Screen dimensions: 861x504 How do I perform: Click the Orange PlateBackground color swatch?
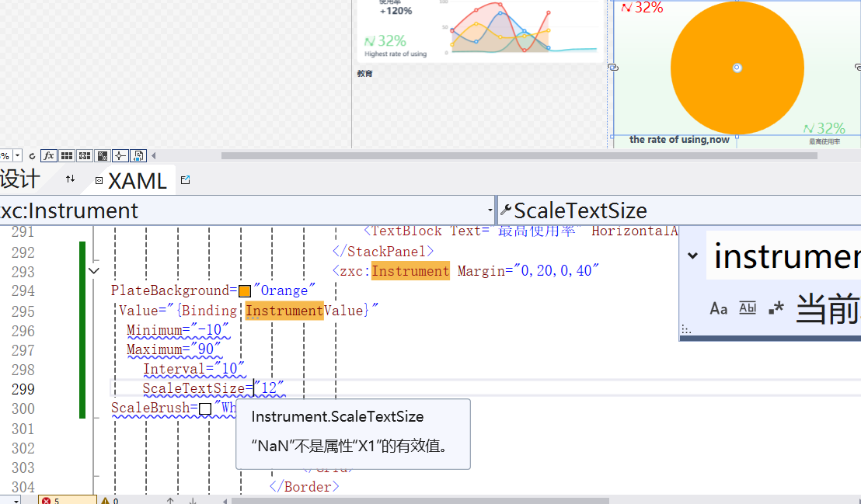click(x=245, y=291)
